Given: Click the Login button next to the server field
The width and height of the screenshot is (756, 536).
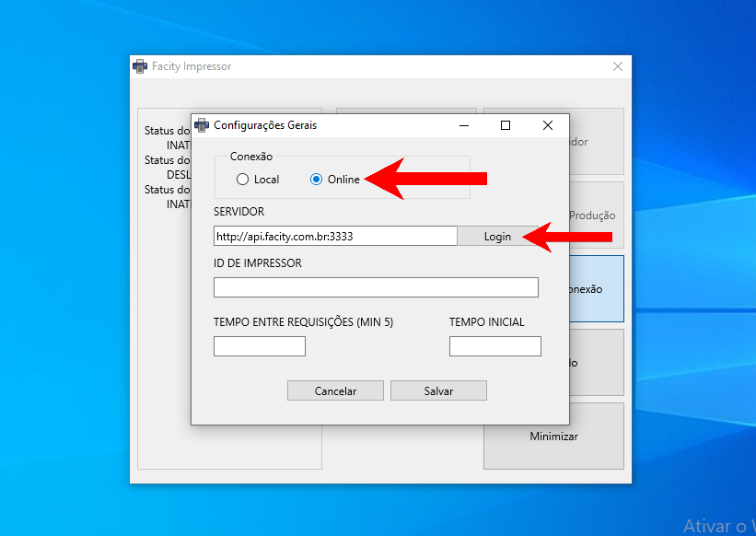Looking at the screenshot, I should [497, 236].
